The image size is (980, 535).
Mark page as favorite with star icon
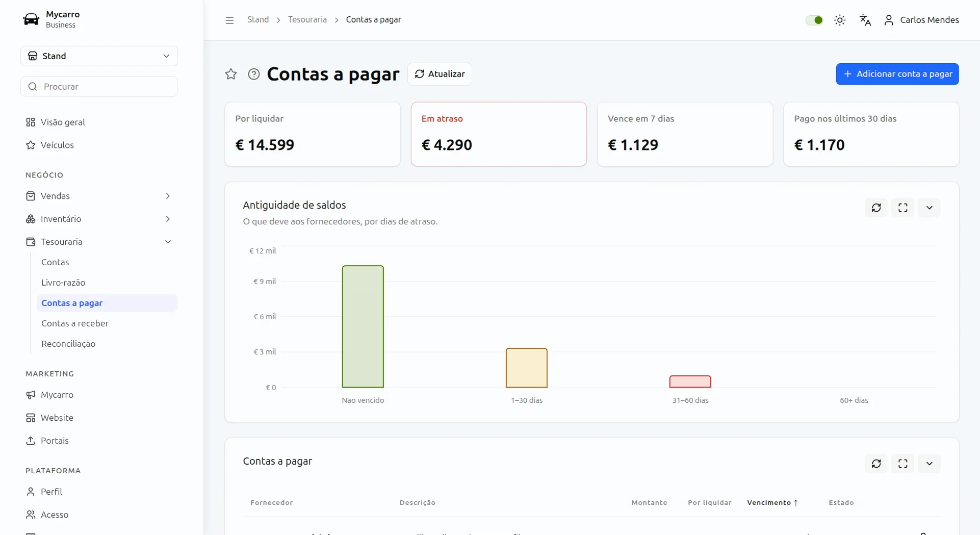click(231, 74)
